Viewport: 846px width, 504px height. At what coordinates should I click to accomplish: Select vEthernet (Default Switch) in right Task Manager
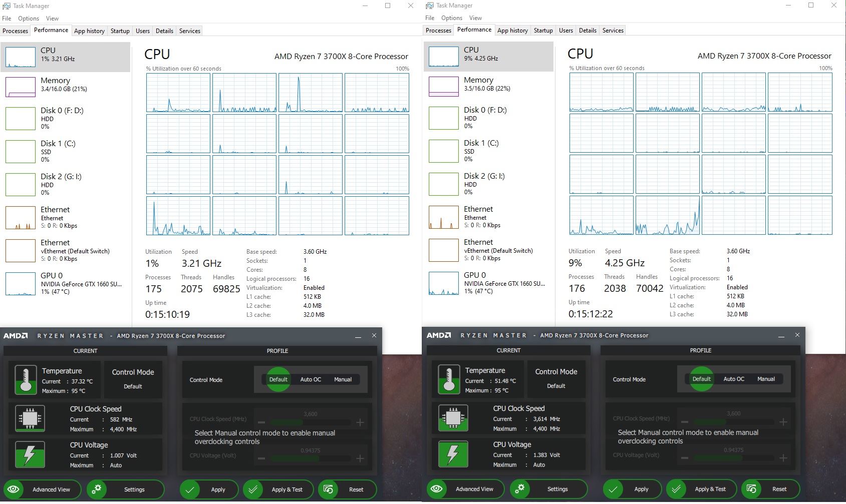click(489, 250)
